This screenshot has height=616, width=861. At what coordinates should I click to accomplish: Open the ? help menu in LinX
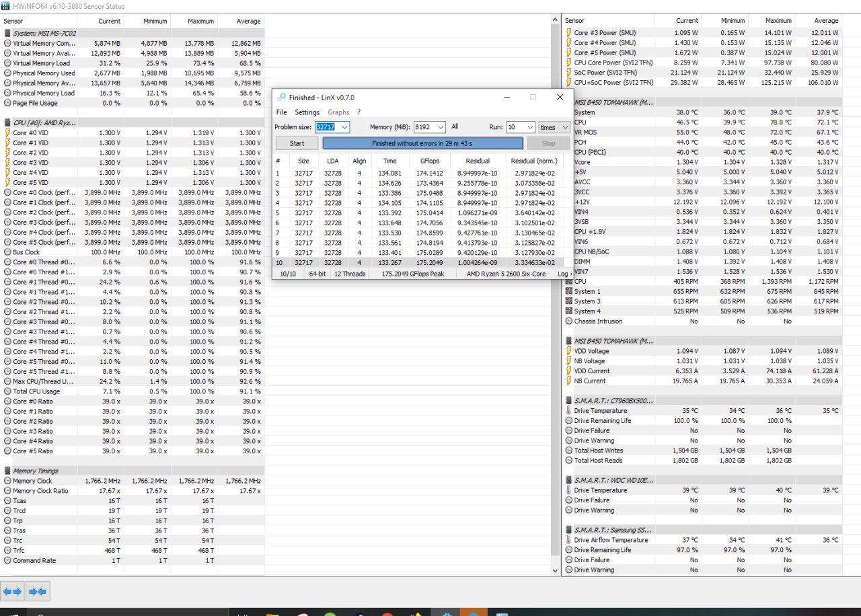359,112
